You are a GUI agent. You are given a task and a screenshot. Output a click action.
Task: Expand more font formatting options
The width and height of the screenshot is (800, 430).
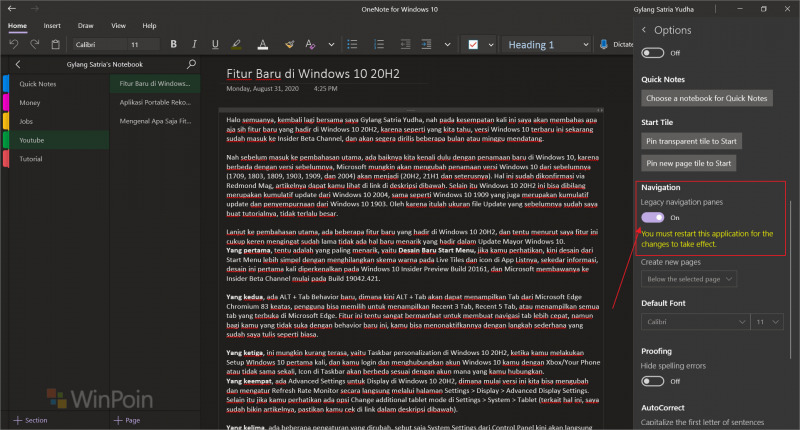(x=331, y=44)
